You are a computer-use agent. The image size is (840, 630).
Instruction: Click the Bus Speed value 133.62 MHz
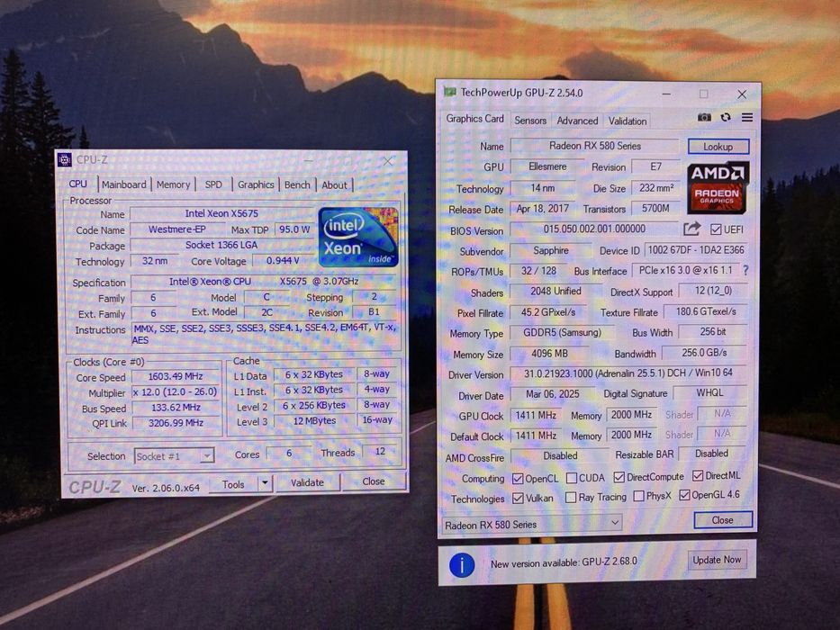(176, 408)
